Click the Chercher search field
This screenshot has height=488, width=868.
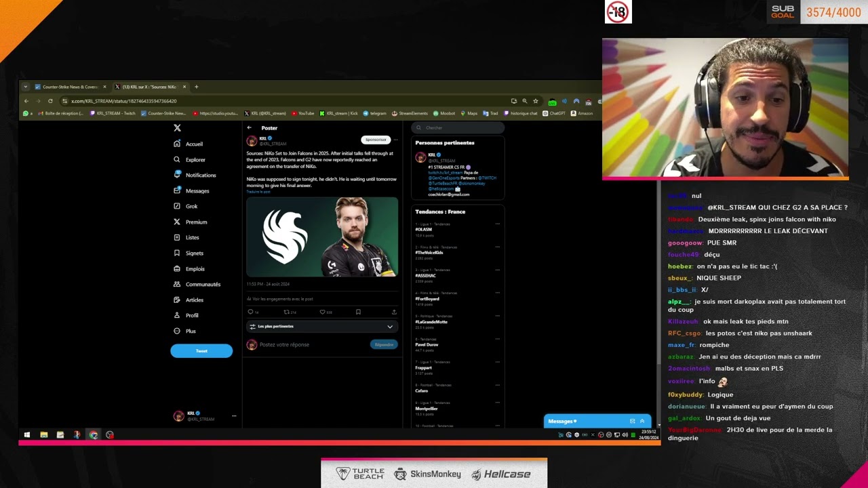pos(458,127)
